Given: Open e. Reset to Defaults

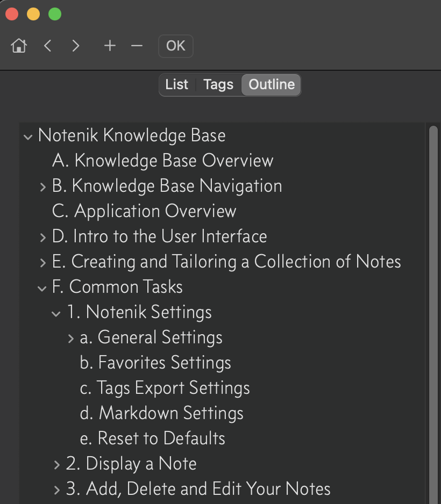Looking at the screenshot, I should coord(222,438).
